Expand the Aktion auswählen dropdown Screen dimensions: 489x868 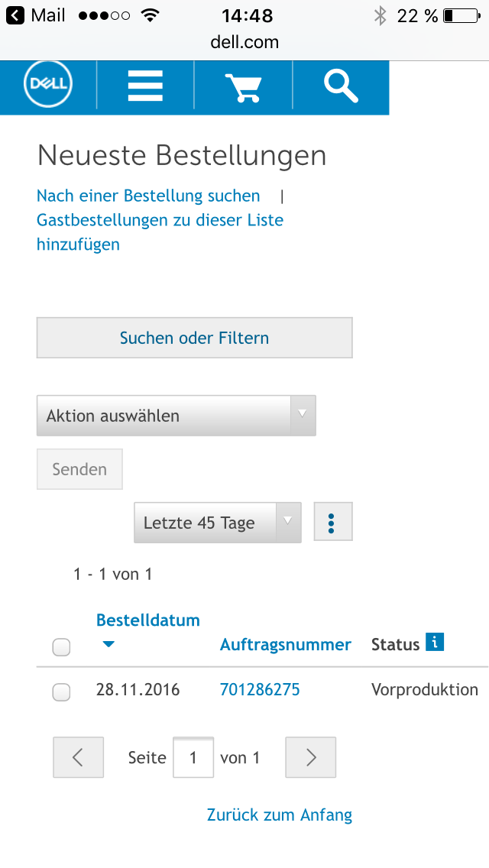point(176,416)
